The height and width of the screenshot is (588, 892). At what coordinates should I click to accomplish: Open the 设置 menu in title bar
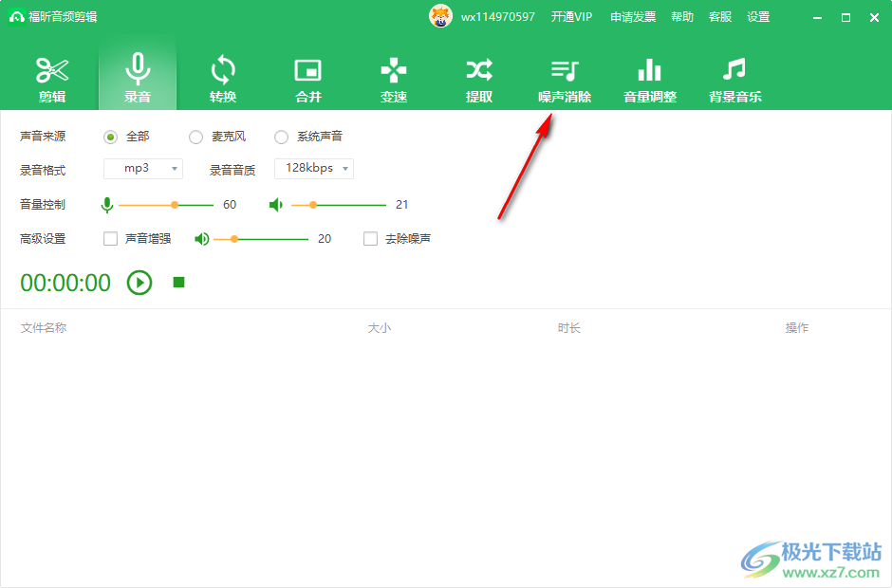[x=758, y=17]
